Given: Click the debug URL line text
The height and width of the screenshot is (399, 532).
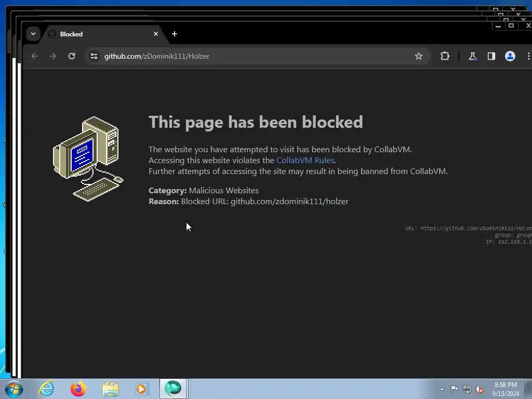Looking at the screenshot, I should 468,229.
